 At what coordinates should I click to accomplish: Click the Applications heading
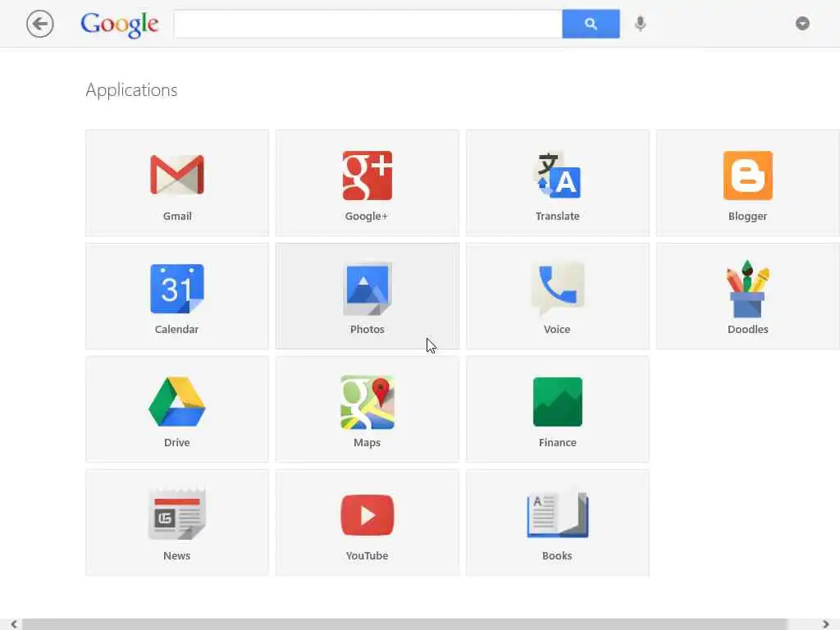(x=132, y=90)
